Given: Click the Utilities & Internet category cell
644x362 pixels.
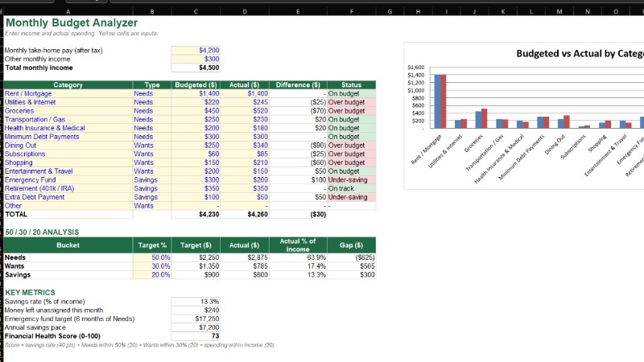Looking at the screenshot, I should pyautogui.click(x=68, y=102).
